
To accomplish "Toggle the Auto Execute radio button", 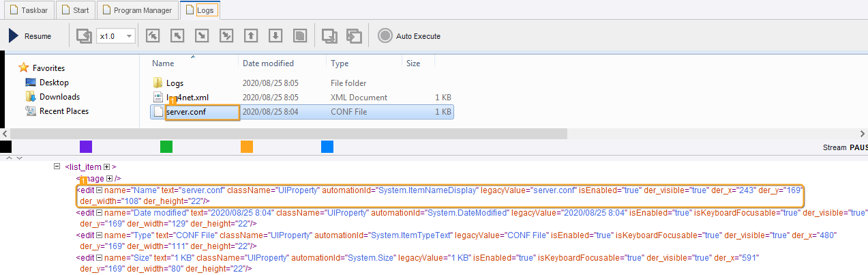I will pos(385,36).
